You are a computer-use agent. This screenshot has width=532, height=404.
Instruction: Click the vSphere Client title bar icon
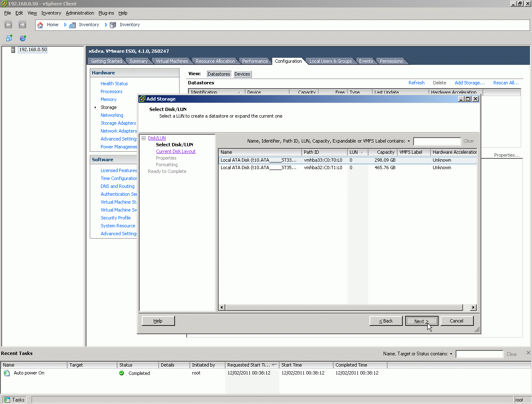click(4, 4)
